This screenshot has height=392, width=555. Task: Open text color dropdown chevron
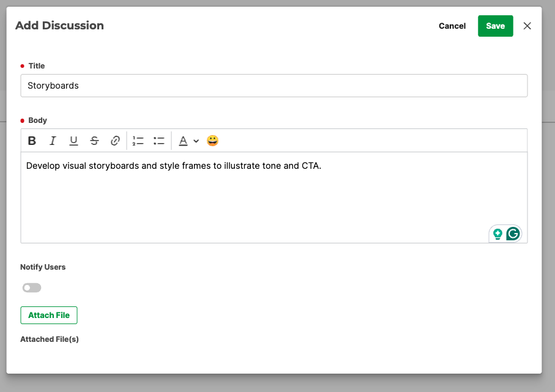[x=196, y=141]
